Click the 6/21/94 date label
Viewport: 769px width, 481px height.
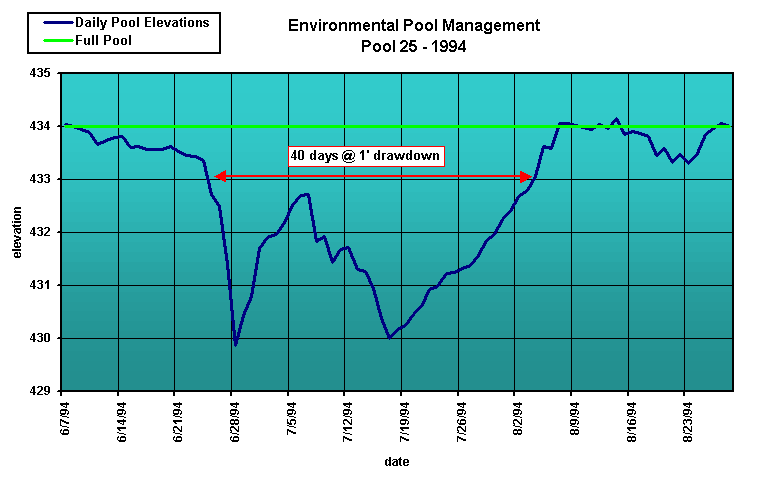point(178,422)
